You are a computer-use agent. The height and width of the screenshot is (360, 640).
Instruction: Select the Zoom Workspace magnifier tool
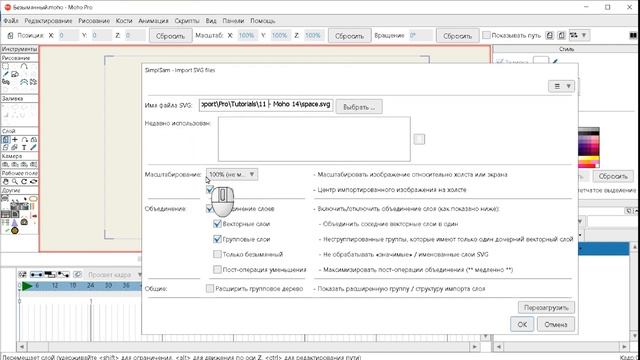tap(15, 182)
